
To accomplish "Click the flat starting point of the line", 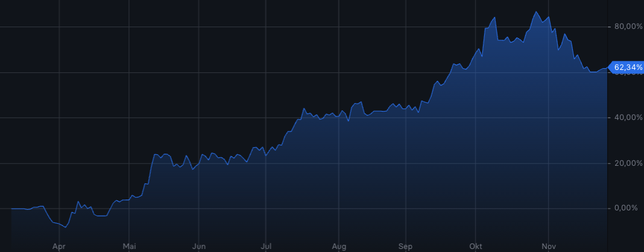I will tap(13, 209).
